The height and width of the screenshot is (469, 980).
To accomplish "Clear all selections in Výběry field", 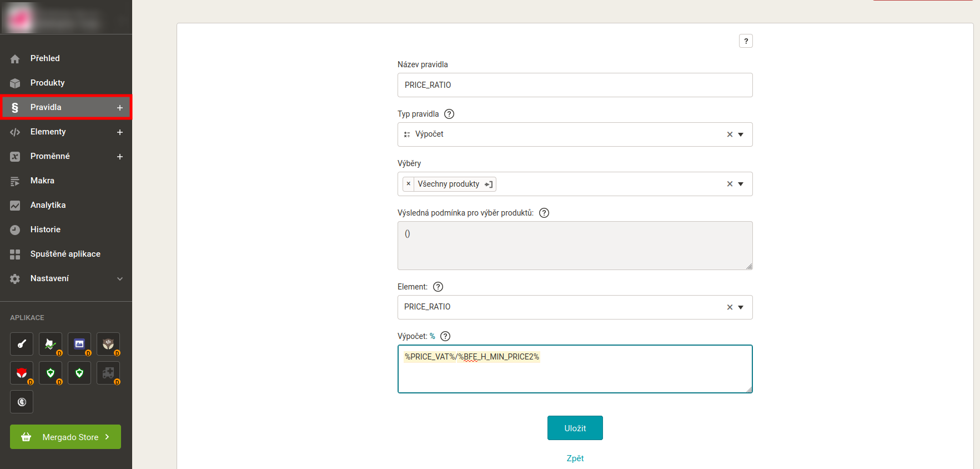I will coord(730,184).
